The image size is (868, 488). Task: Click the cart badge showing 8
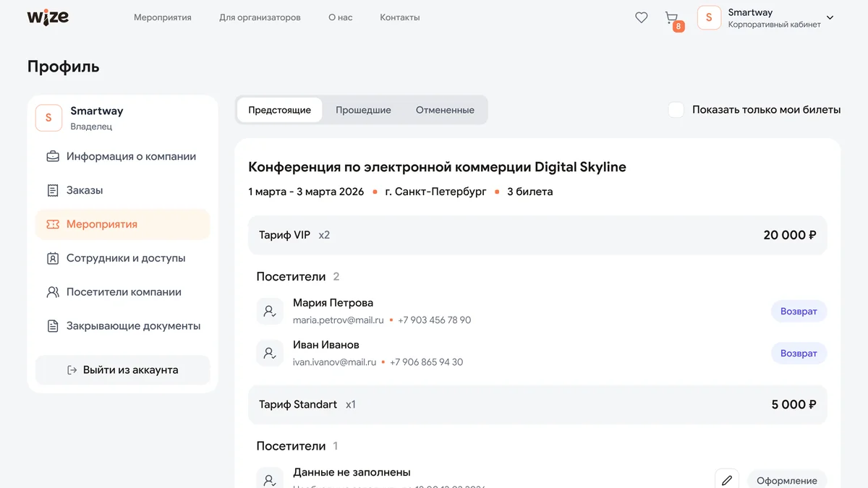click(678, 27)
